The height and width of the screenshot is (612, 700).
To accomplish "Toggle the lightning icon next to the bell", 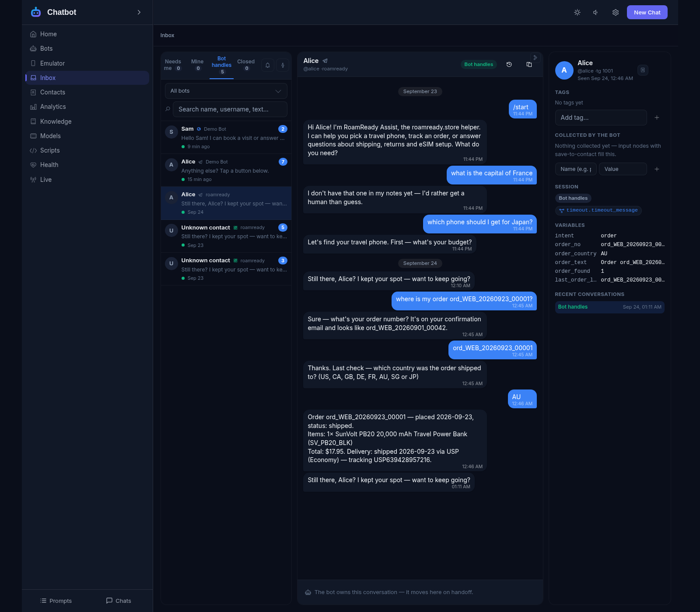I will [283, 65].
